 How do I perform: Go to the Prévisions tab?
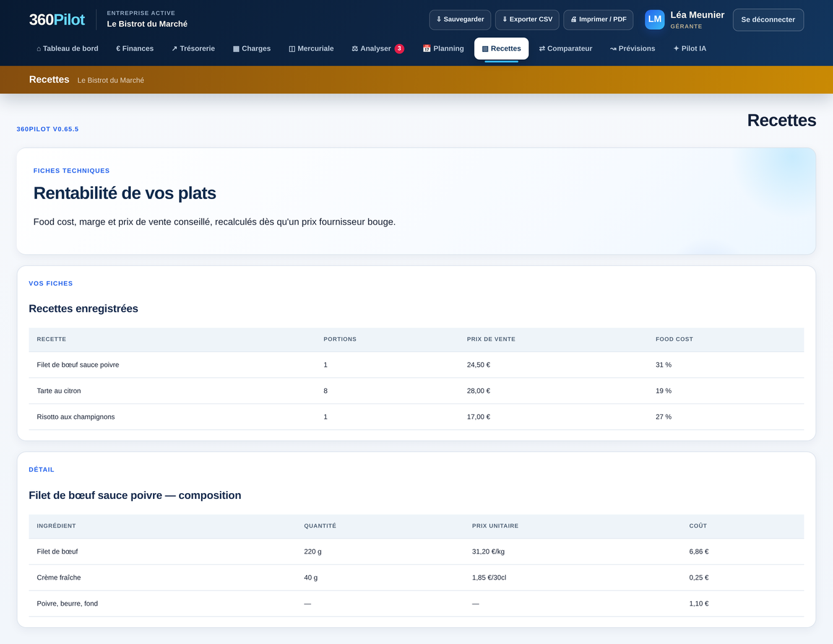coord(633,49)
